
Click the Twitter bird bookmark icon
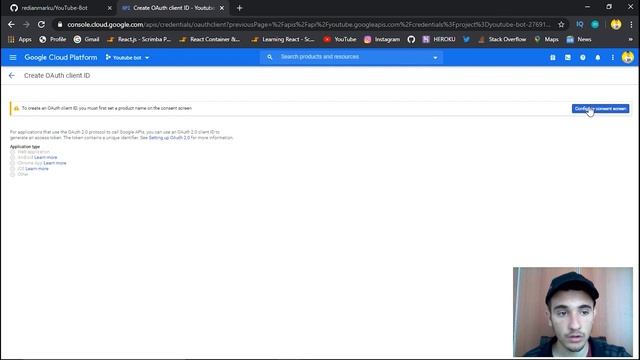pos(466,40)
